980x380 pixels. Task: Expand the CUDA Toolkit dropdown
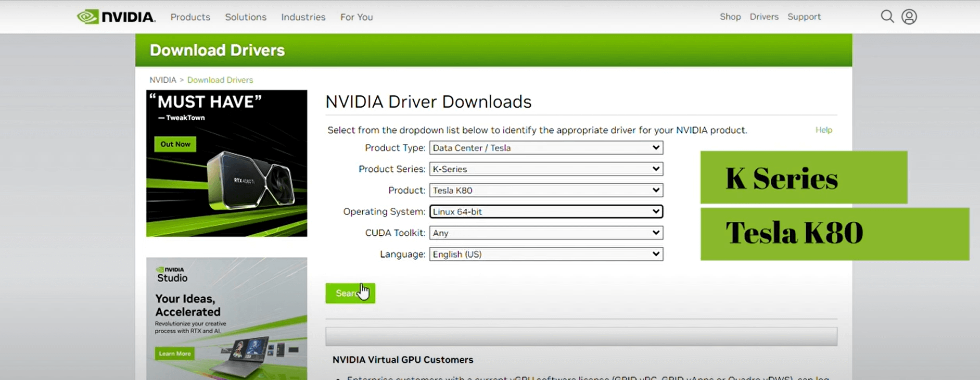click(x=545, y=233)
